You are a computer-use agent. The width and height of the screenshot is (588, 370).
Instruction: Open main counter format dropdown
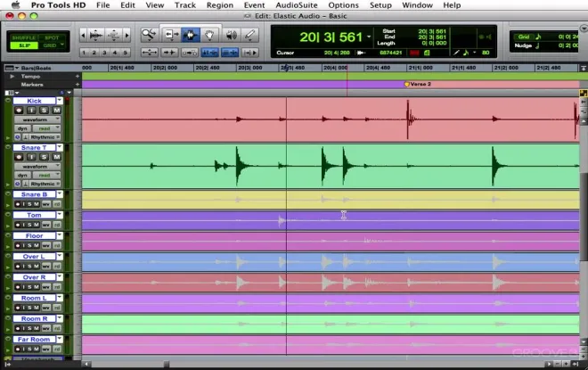click(x=369, y=37)
